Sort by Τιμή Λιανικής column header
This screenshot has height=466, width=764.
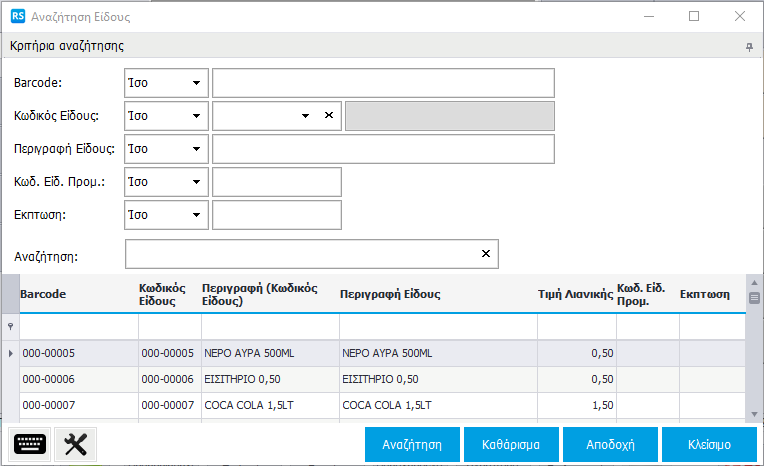pyautogui.click(x=575, y=295)
